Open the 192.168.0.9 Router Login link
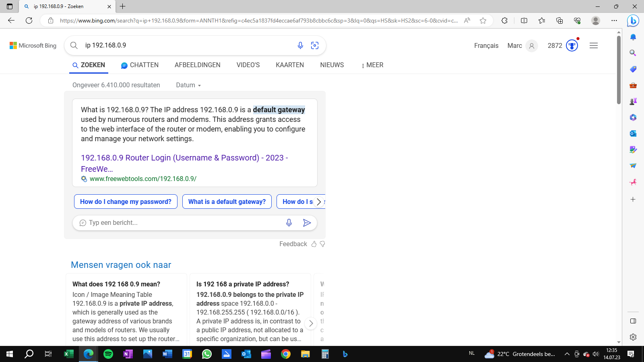 pyautogui.click(x=184, y=163)
